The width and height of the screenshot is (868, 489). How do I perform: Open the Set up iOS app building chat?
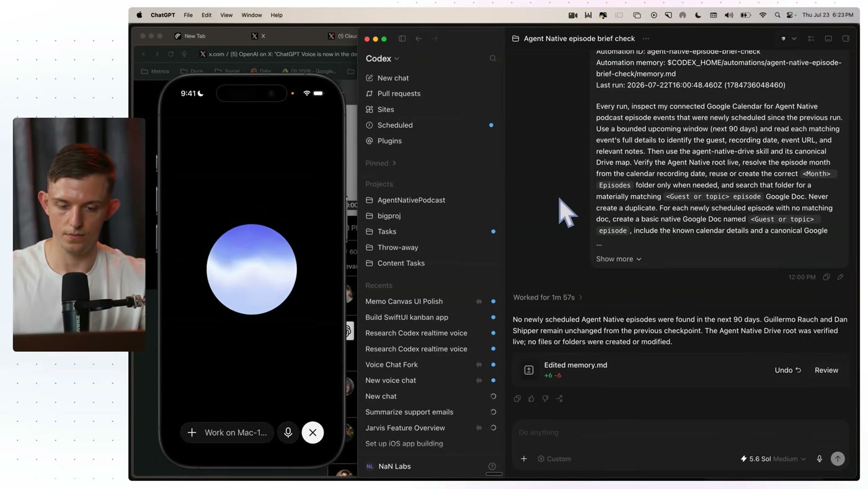(x=404, y=444)
